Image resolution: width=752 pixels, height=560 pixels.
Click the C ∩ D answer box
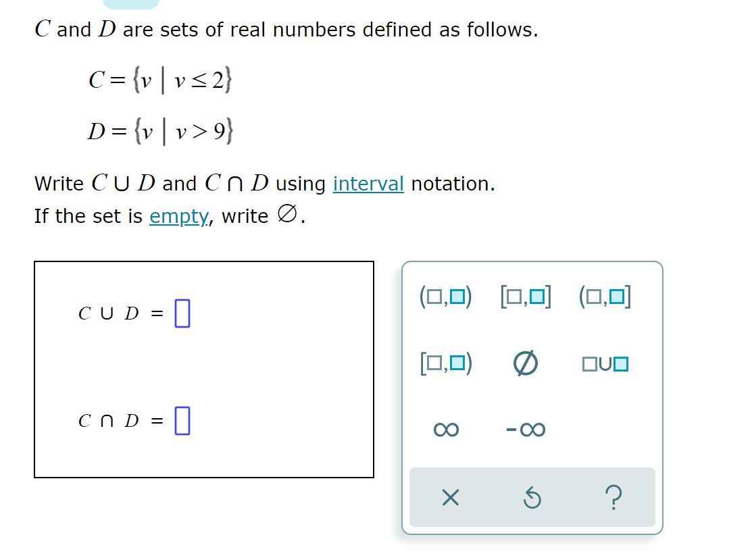(x=181, y=421)
